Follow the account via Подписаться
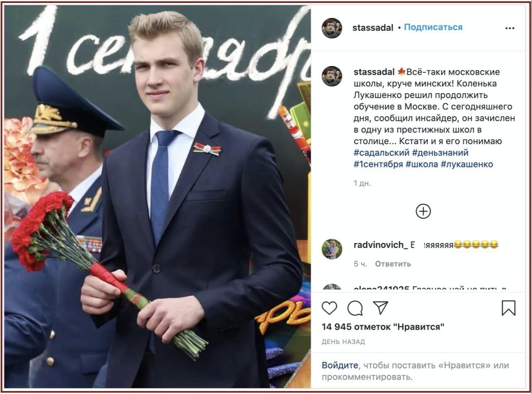 click(x=433, y=27)
